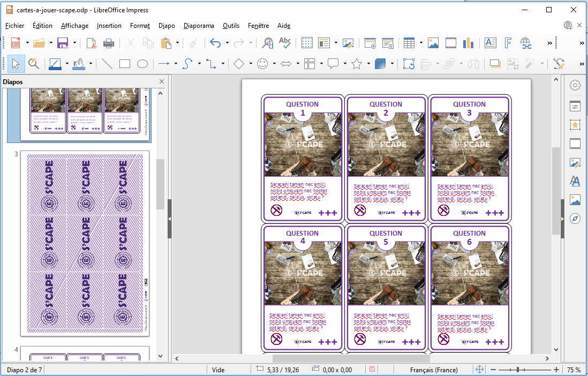
Task: Insert audio or video
Action: pyautogui.click(x=451, y=43)
